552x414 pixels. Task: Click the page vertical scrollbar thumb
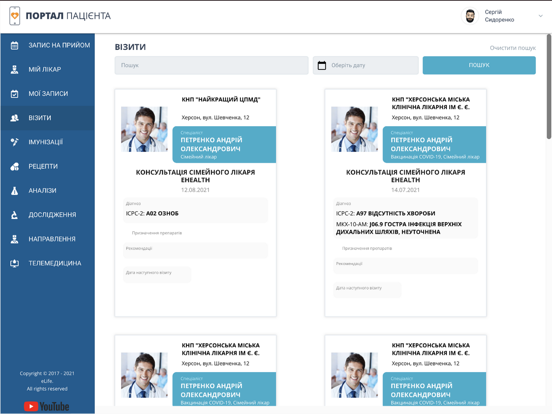click(x=549, y=86)
